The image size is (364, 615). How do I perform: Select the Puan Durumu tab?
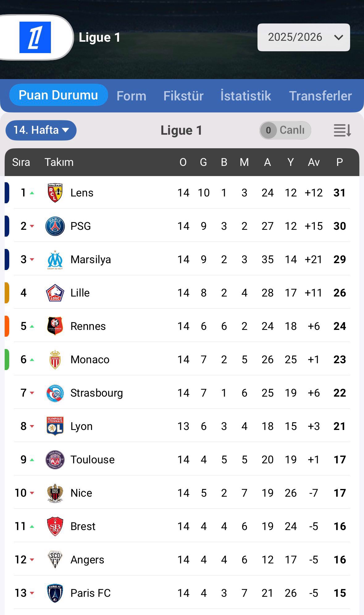[x=58, y=95]
